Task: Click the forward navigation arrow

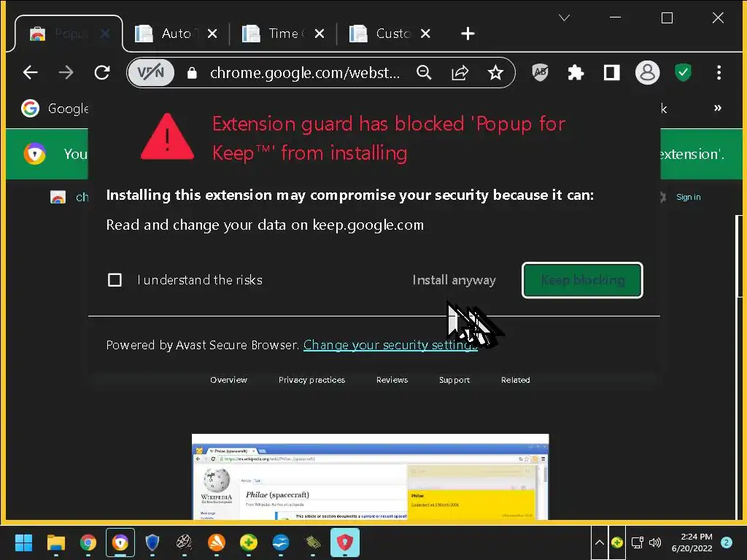Action: [66, 72]
